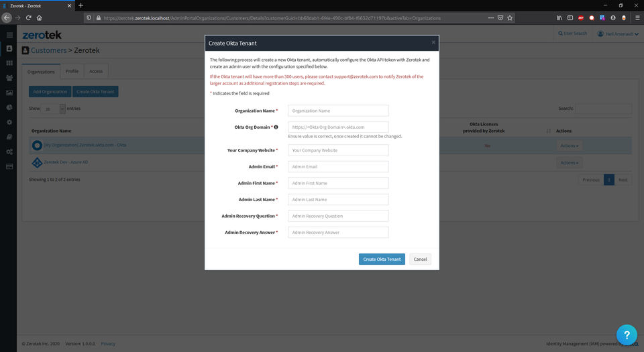Close the Create Okta Tenant dialog
This screenshot has width=644, height=352.
(x=433, y=42)
